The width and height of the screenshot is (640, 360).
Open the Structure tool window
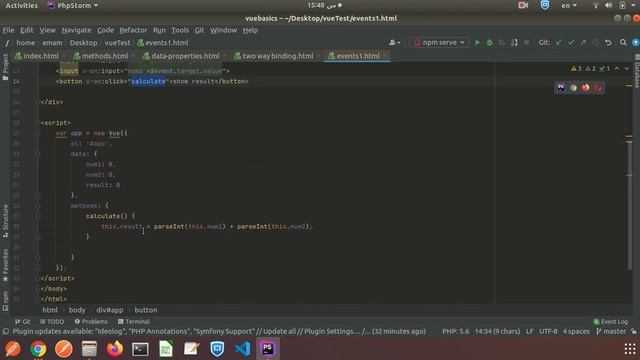pos(5,222)
